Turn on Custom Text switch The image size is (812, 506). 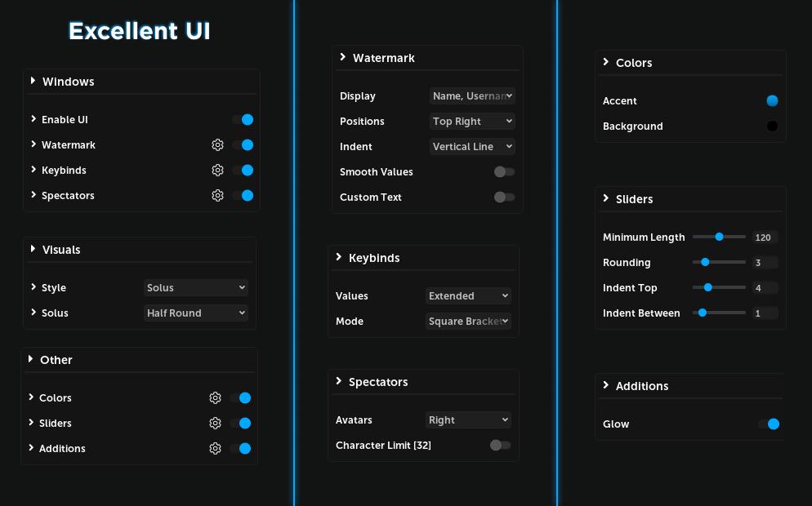coord(504,198)
